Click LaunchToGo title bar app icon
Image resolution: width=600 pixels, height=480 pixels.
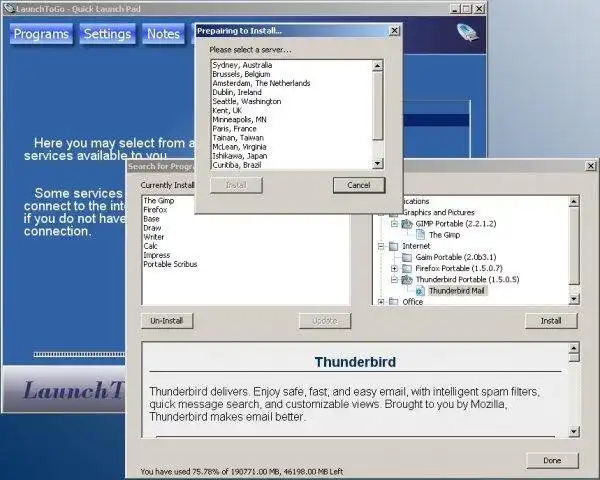click(x=9, y=8)
